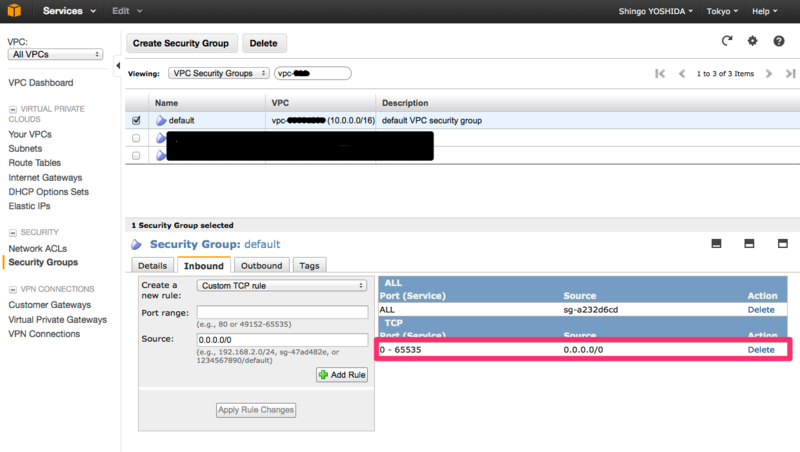Open the All VPCs dropdown

(55, 54)
